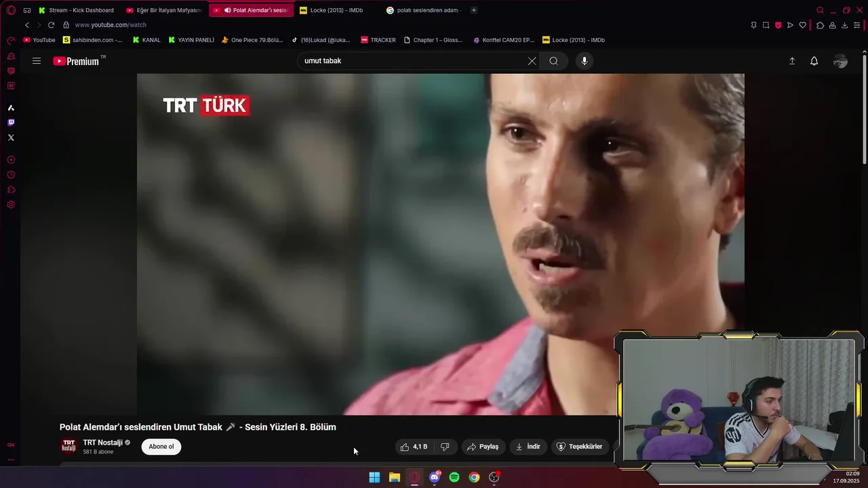Switch to Locke (2013) - IMDb tab
Screen dimensions: 868x488
tap(337, 10)
